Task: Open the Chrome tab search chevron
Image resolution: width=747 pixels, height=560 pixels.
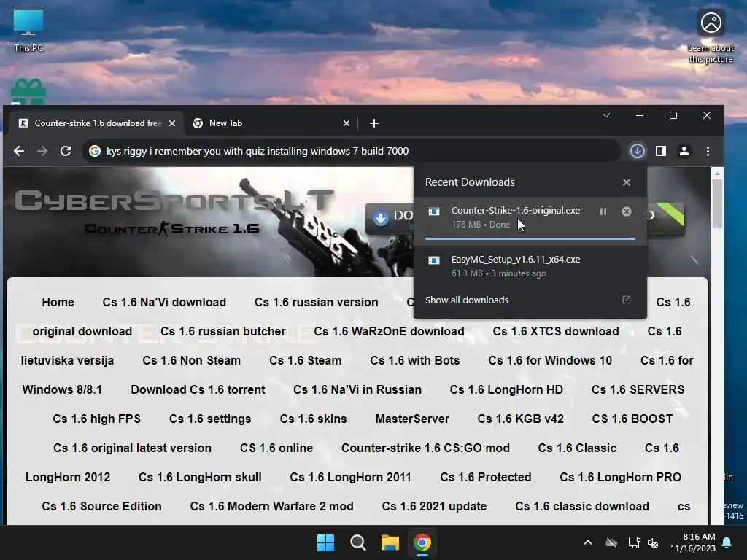Action: point(606,115)
